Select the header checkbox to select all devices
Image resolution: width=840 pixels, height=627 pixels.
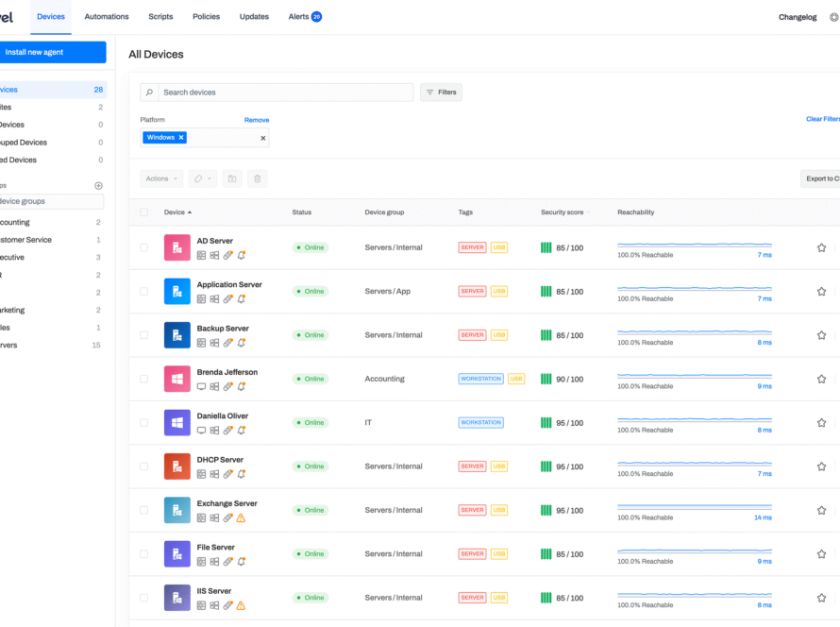[143, 212]
